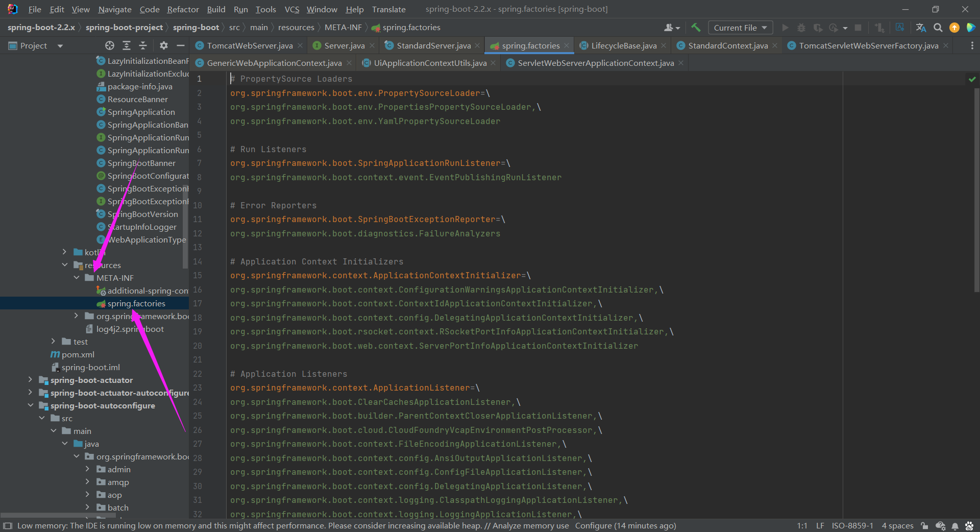Expand the test folder
The width and height of the screenshot is (980, 532).
pyautogui.click(x=53, y=342)
